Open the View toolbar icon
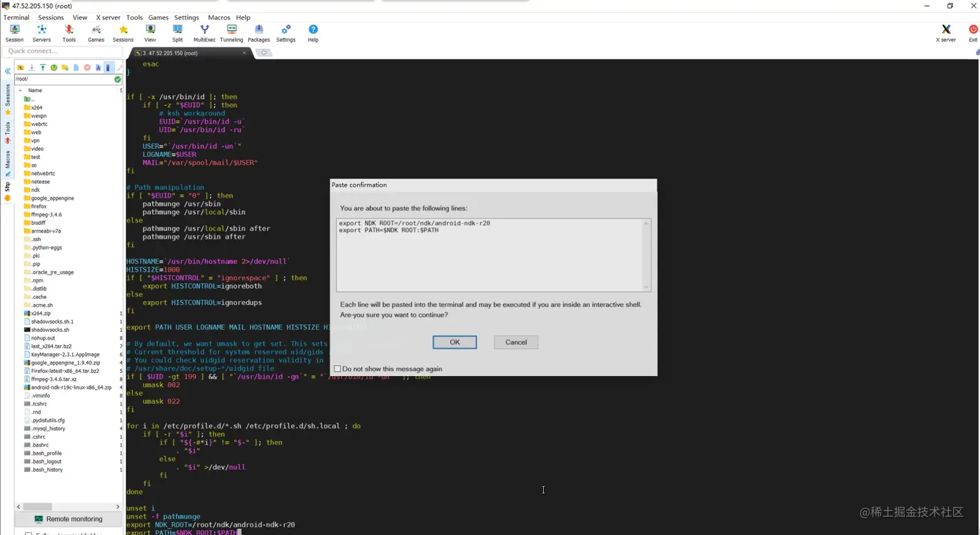 point(150,33)
